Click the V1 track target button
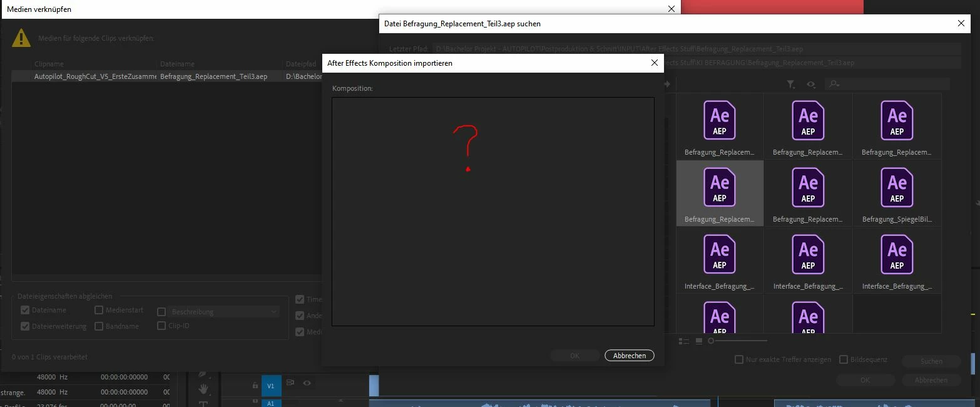This screenshot has height=407, width=980. coord(271,386)
